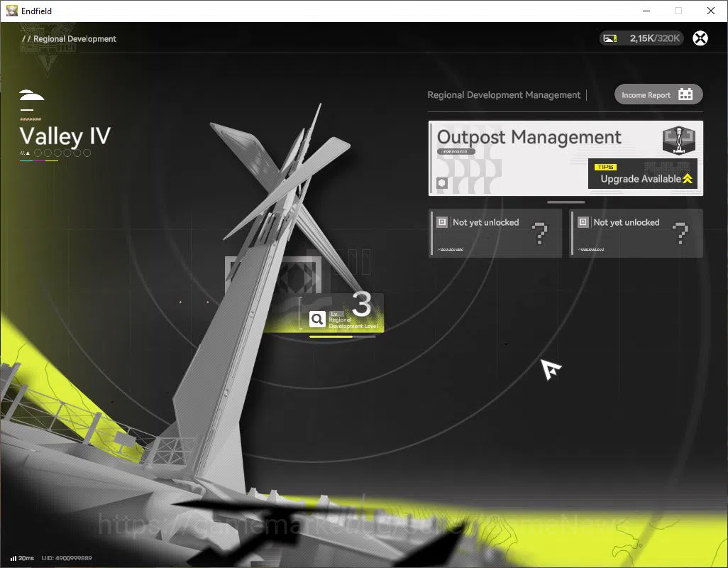Click the yellow upgrade arrows icon
The width and height of the screenshot is (728, 568).
(x=688, y=179)
